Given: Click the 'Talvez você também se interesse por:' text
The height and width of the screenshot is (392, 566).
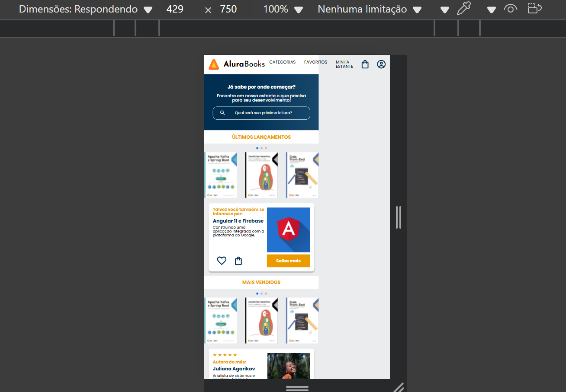Looking at the screenshot, I should pos(238,211).
